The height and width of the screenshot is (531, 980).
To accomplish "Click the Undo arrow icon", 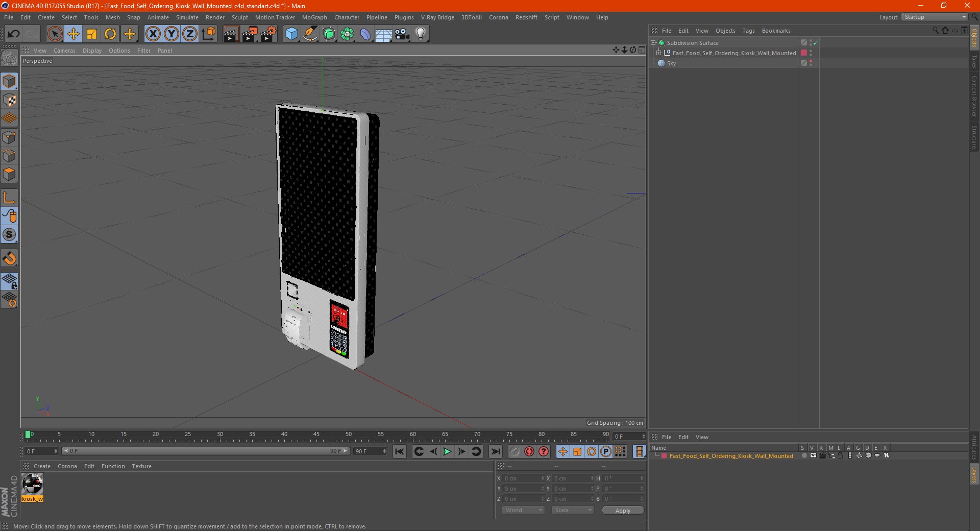I will [x=14, y=34].
